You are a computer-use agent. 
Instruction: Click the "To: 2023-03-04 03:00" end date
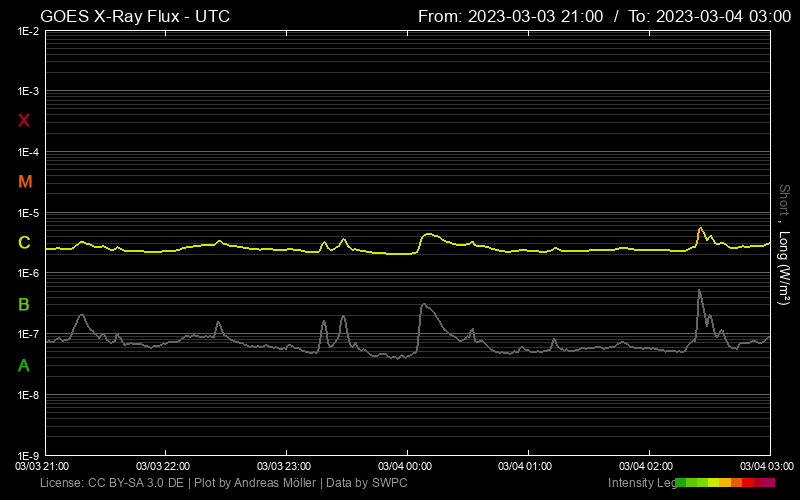point(710,16)
